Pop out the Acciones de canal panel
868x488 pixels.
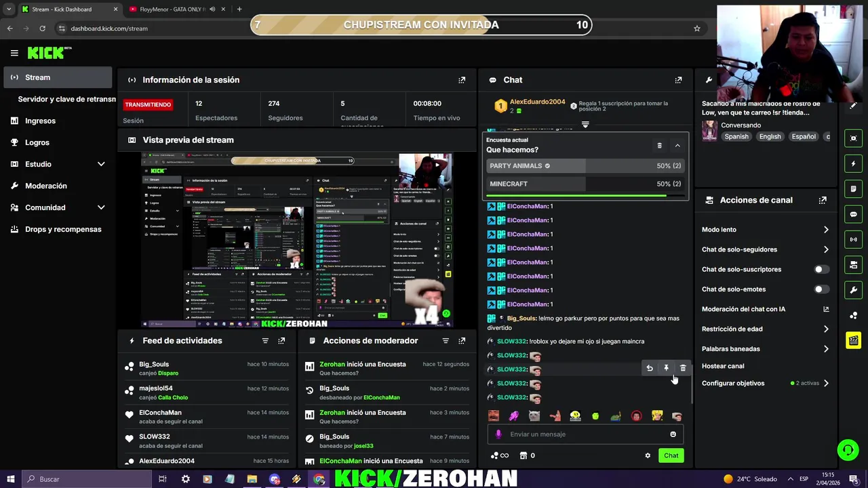[823, 201]
